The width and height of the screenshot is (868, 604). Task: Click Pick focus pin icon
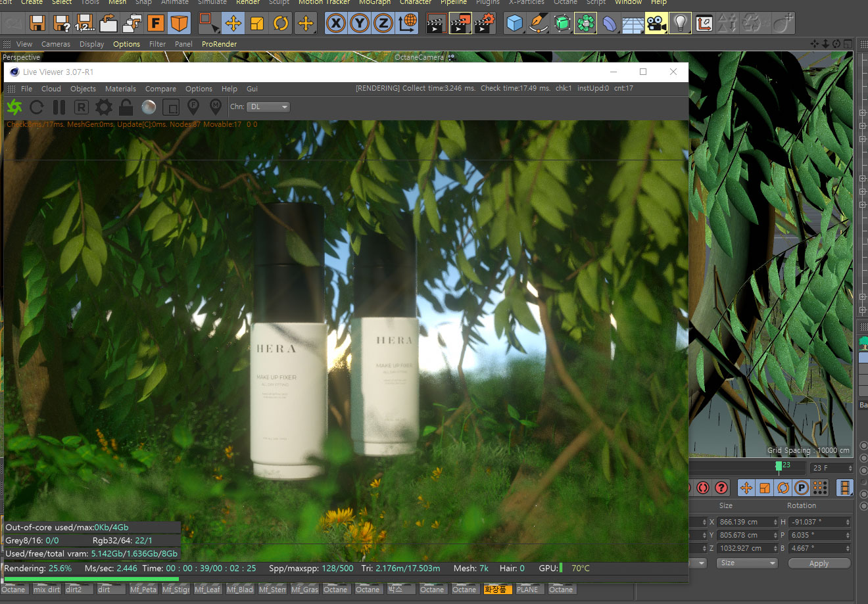click(193, 107)
